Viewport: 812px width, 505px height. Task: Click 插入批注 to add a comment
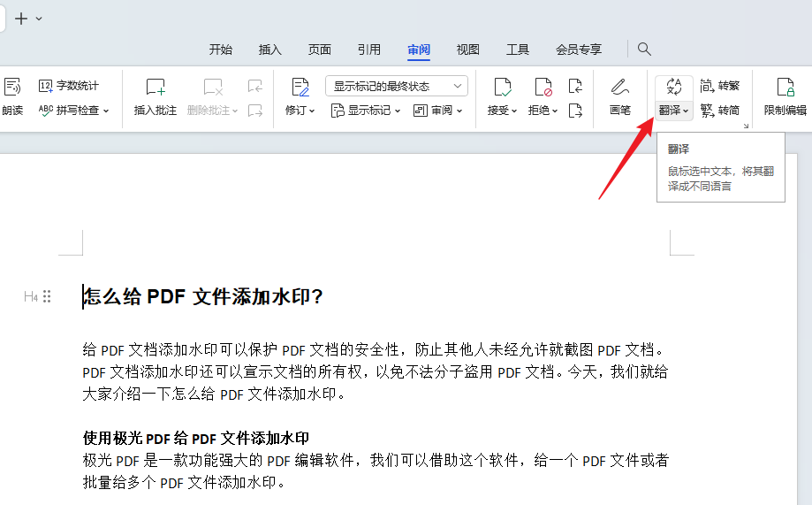tap(156, 96)
